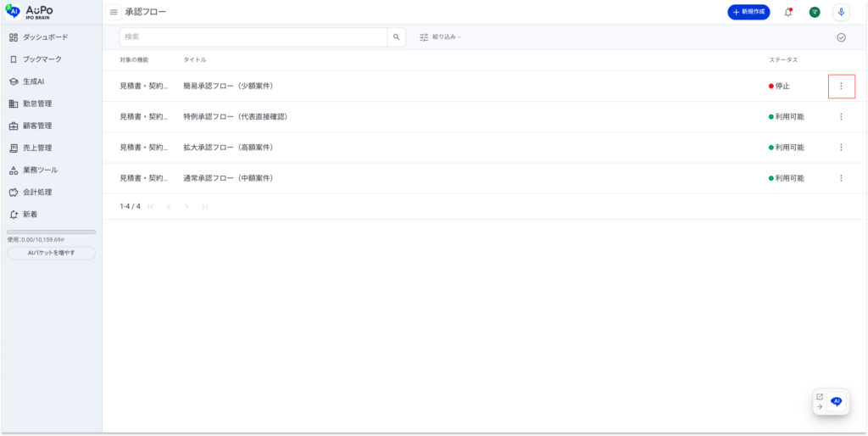Viewport: 868px width, 436px height.
Task: Open more options for 簡易承認フロー row
Action: pos(841,86)
